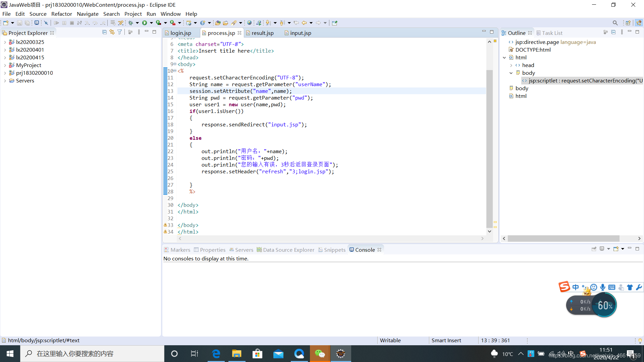
Task: Open the Properties view tab
Action: tap(210, 250)
